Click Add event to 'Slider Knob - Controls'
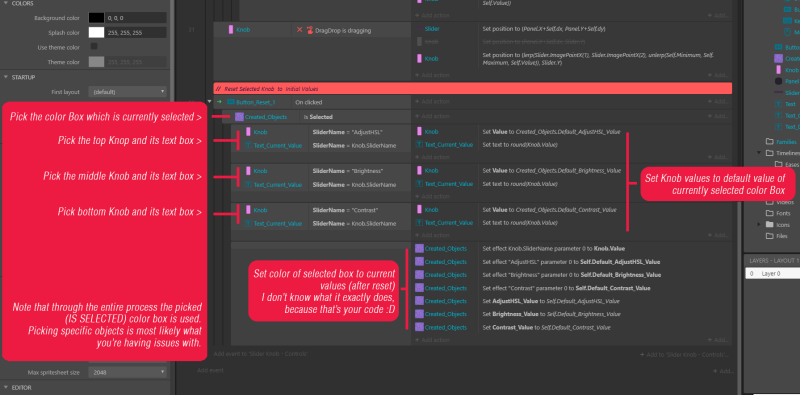The height and width of the screenshot is (395, 800). tap(260, 354)
